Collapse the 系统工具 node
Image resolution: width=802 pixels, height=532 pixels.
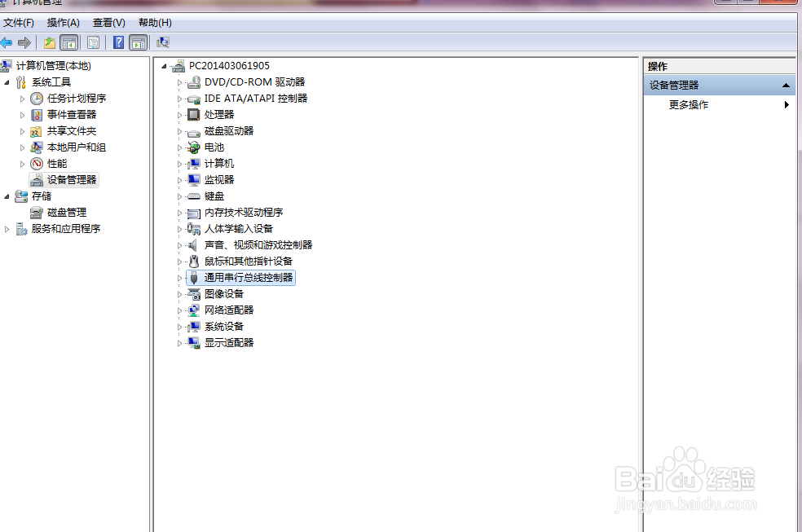[7, 82]
